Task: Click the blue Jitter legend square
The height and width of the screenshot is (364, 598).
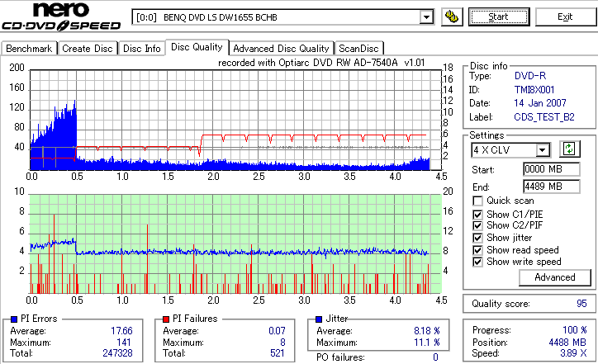Action: point(319,319)
